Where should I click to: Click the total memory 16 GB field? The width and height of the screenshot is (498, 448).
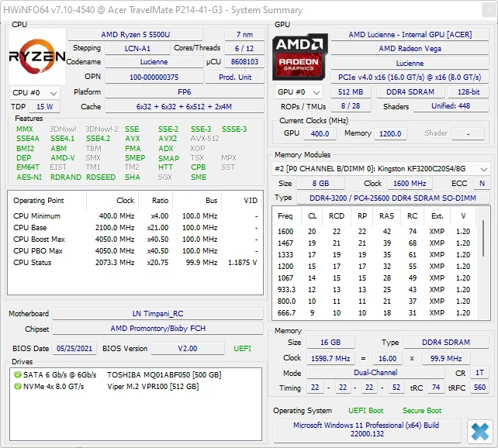pos(330,343)
